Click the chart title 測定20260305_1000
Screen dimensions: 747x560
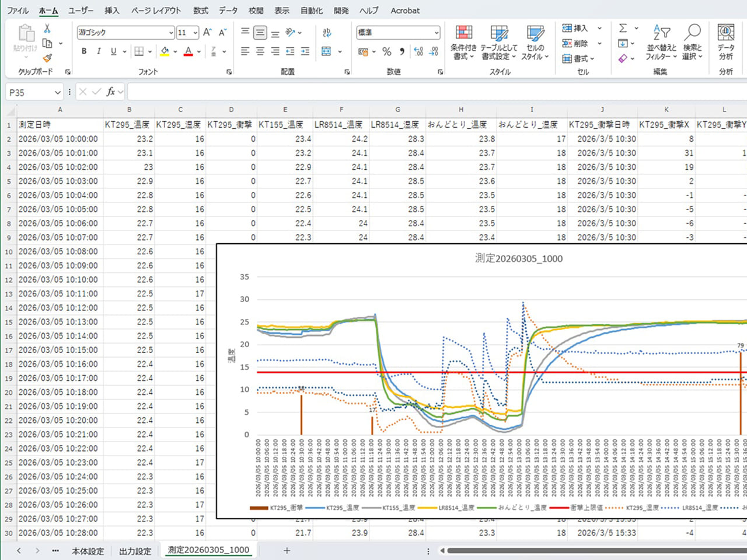pos(518,258)
